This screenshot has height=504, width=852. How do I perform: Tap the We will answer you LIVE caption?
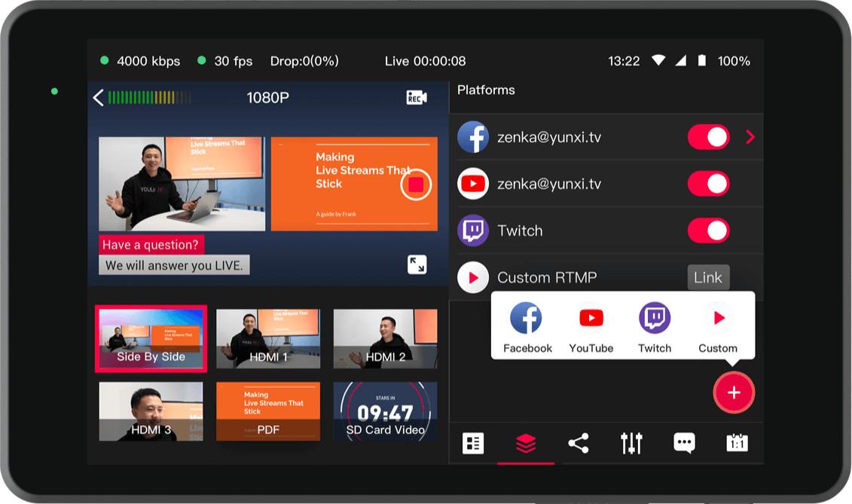(174, 265)
